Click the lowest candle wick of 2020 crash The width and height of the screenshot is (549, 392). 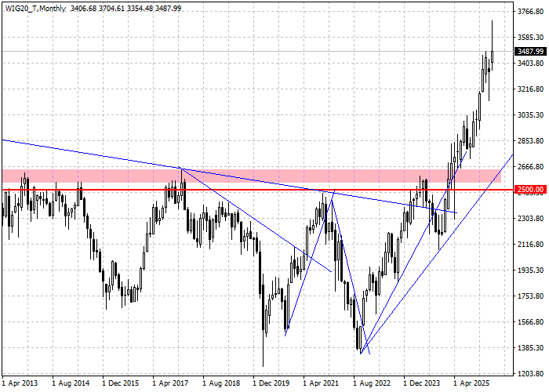pos(263,361)
